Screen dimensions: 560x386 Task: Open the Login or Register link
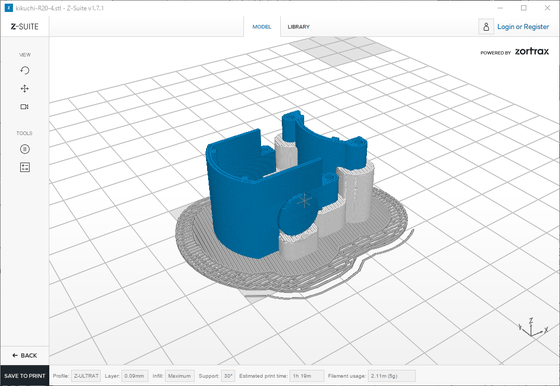pos(523,27)
